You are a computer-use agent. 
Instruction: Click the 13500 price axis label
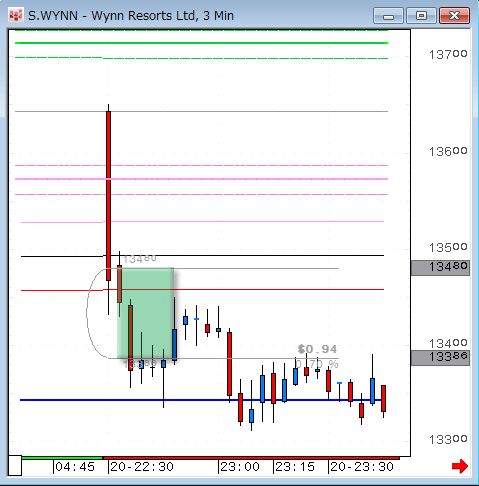(448, 248)
